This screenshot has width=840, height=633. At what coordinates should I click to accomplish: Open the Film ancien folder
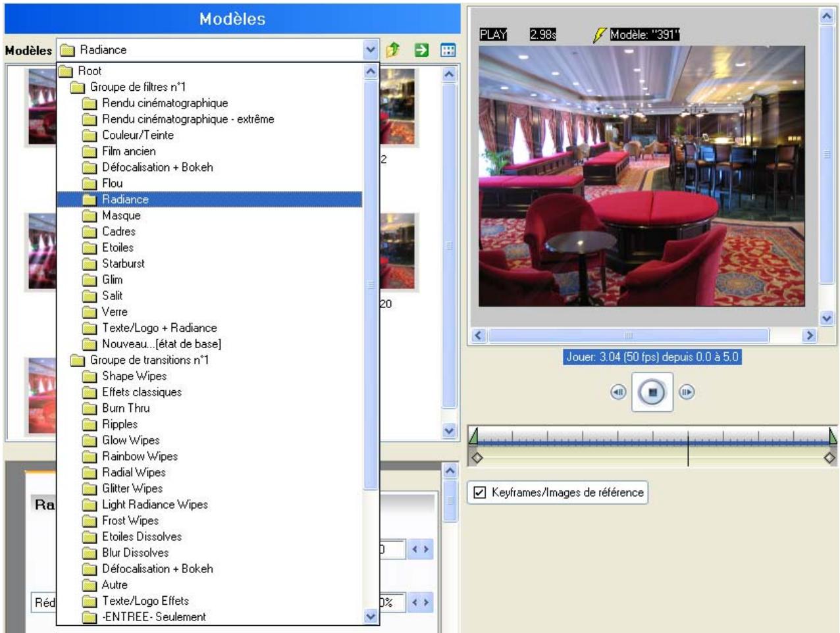click(119, 151)
